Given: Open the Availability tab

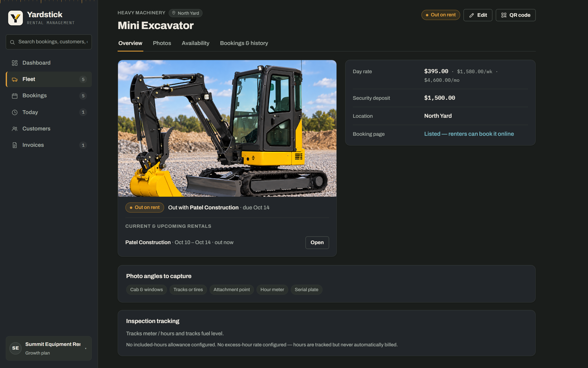Looking at the screenshot, I should 195,43.
